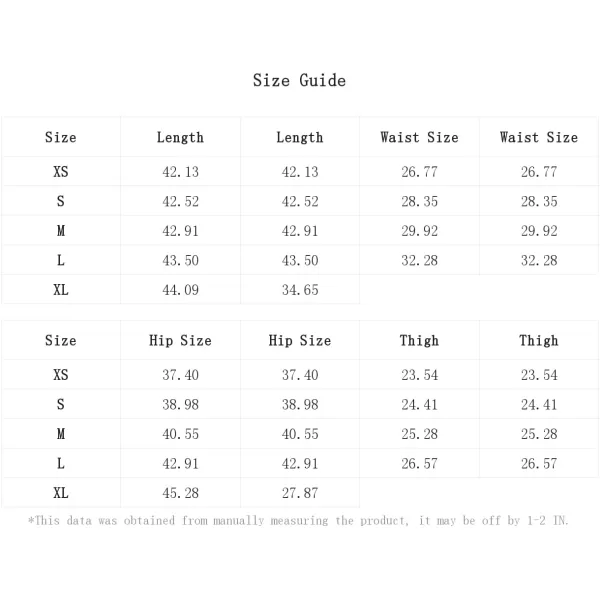Select 26.77 in the first Waist Size column

click(x=419, y=172)
